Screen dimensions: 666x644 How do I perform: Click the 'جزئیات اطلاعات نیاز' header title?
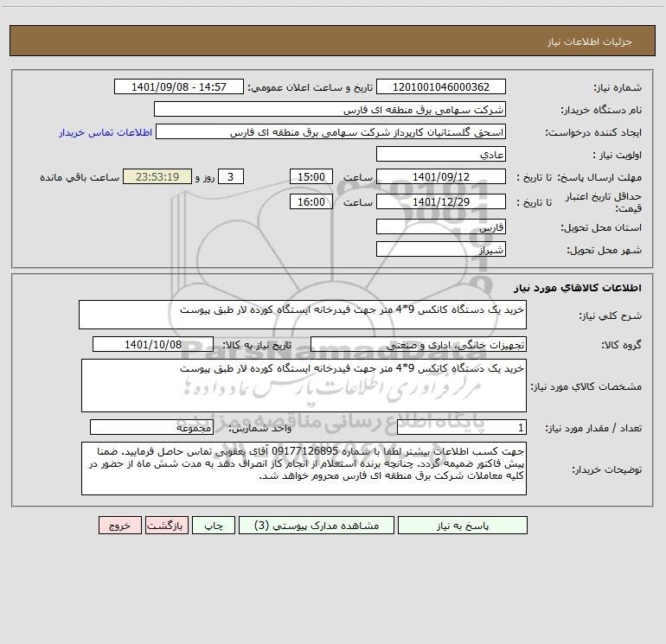[x=590, y=41]
